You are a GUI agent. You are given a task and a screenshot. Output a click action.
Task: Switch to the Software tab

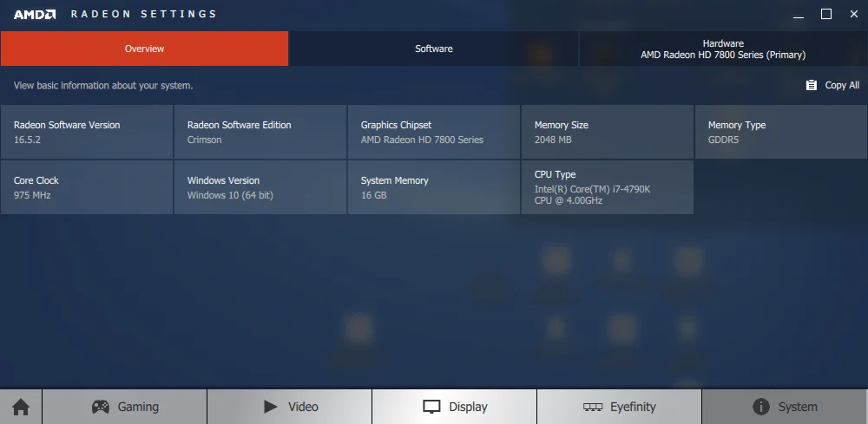coord(434,49)
